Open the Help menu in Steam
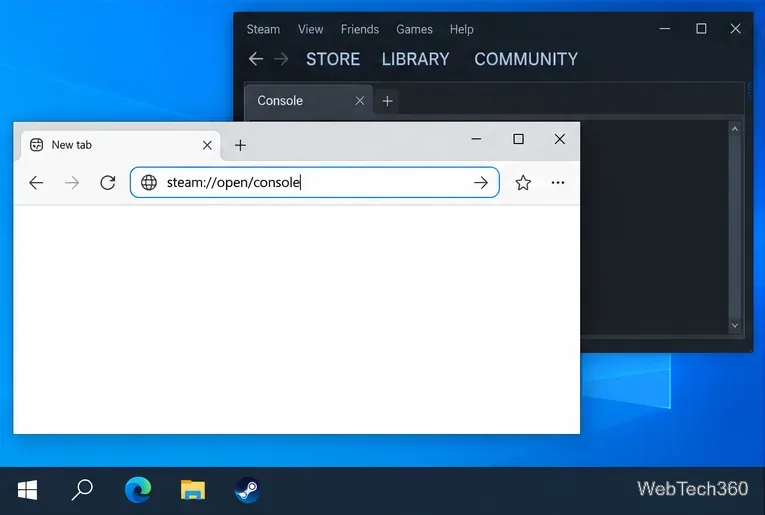 pyautogui.click(x=462, y=29)
